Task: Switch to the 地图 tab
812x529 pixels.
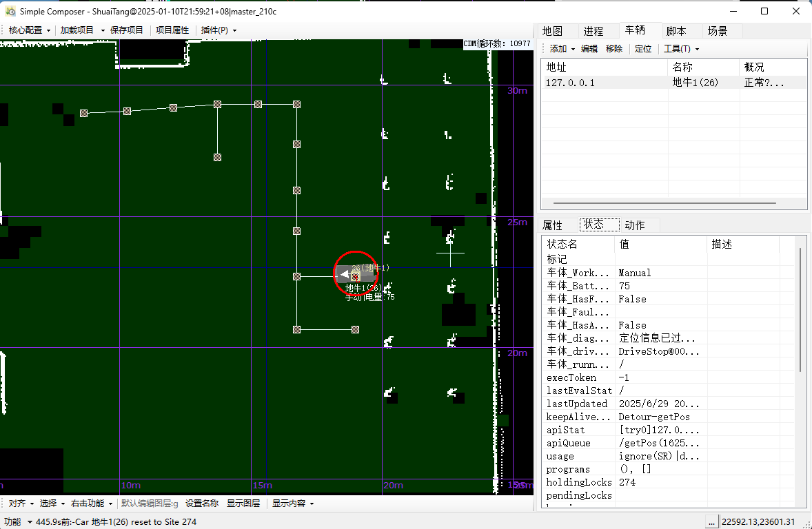Action: (x=552, y=31)
